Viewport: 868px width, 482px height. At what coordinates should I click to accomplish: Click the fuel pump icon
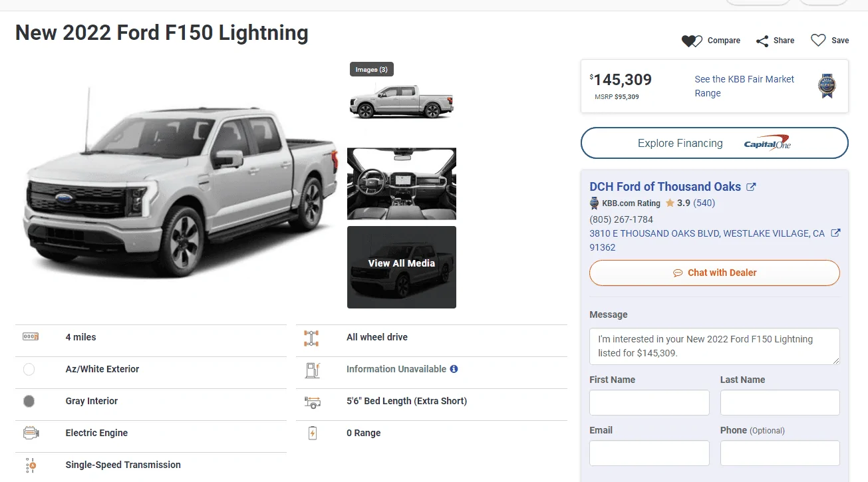pyautogui.click(x=312, y=370)
